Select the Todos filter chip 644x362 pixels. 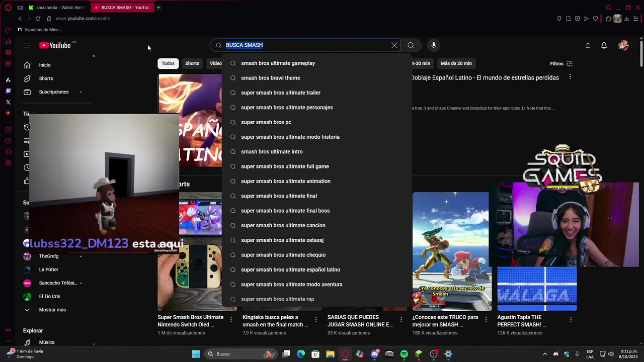point(168,63)
